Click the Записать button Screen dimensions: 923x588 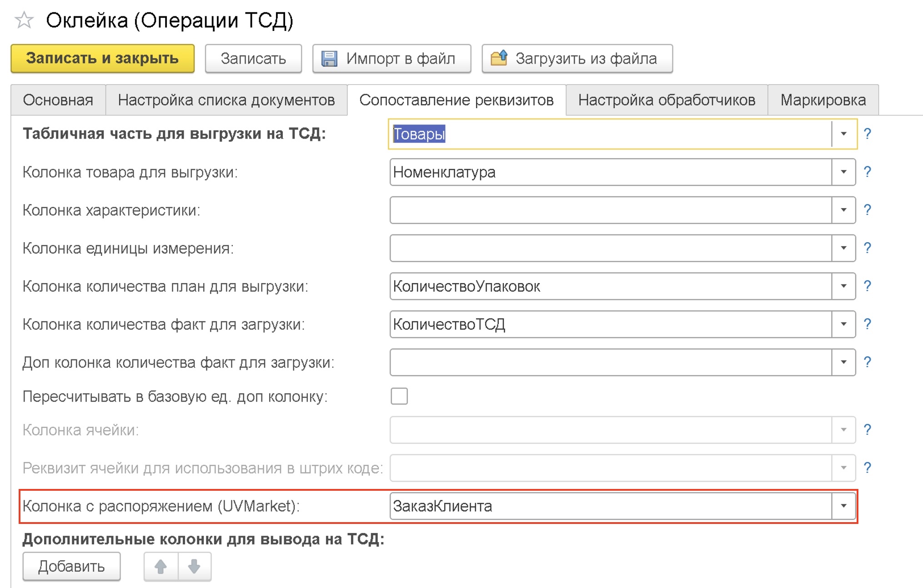click(253, 59)
